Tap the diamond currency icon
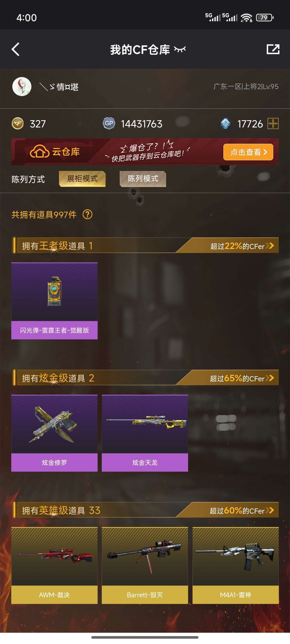The height and width of the screenshot is (644, 290). tap(226, 123)
